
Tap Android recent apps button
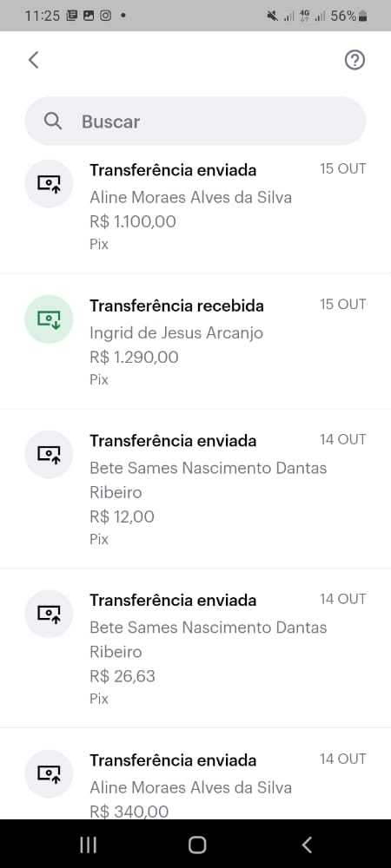[88, 845]
